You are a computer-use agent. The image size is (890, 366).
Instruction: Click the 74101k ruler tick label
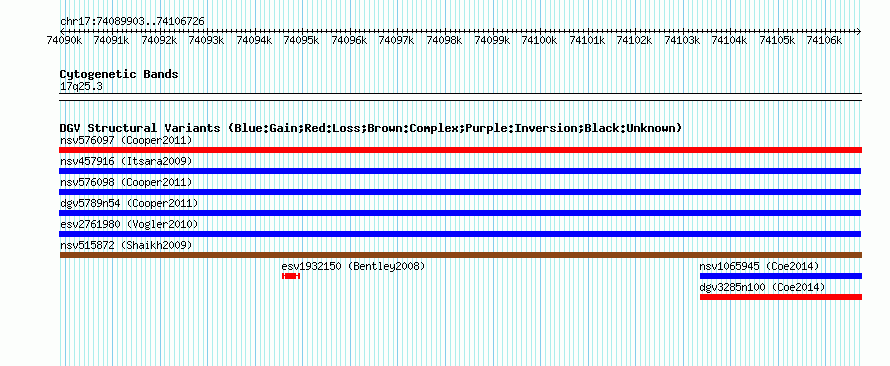587,40
